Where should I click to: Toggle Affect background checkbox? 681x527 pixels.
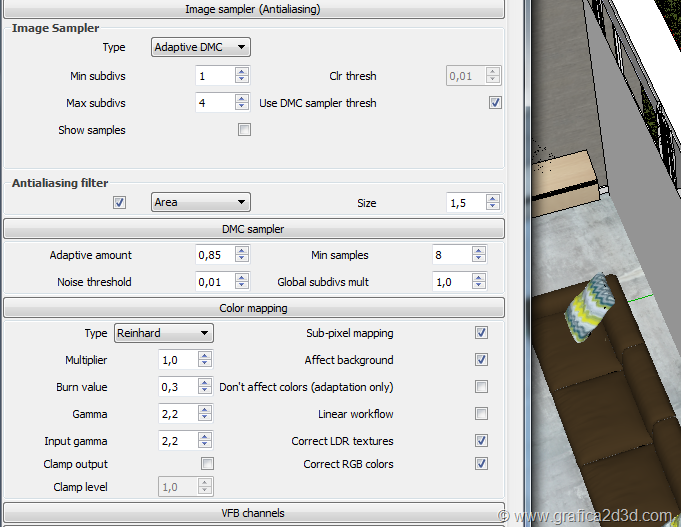(481, 360)
